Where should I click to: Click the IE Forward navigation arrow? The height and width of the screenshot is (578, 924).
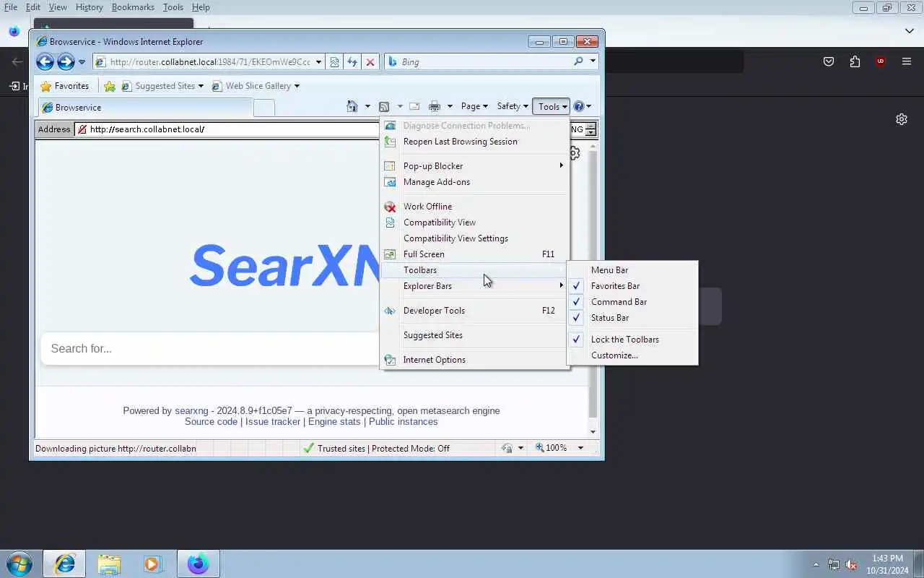point(66,62)
